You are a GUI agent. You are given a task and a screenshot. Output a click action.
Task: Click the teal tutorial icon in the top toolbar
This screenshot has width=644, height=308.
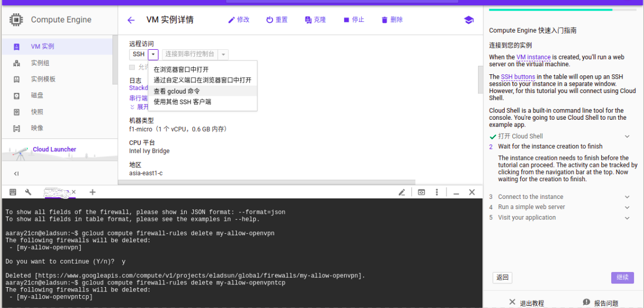coord(468,20)
